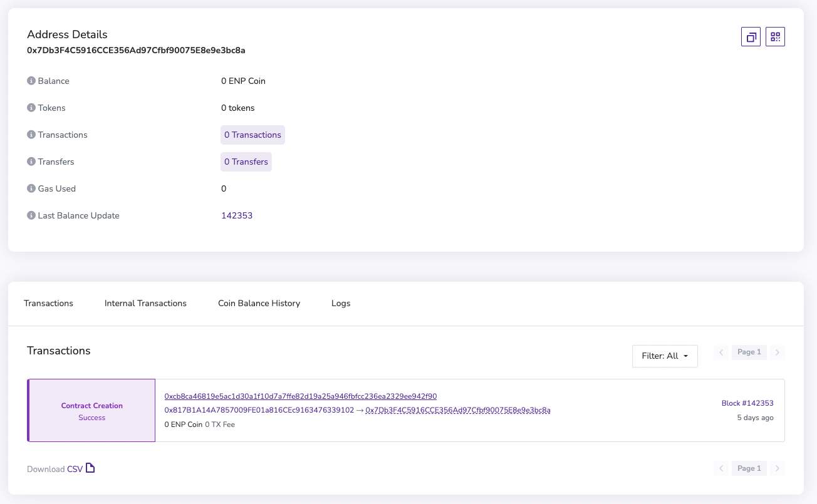Open the 0 Transfers summary

246,162
